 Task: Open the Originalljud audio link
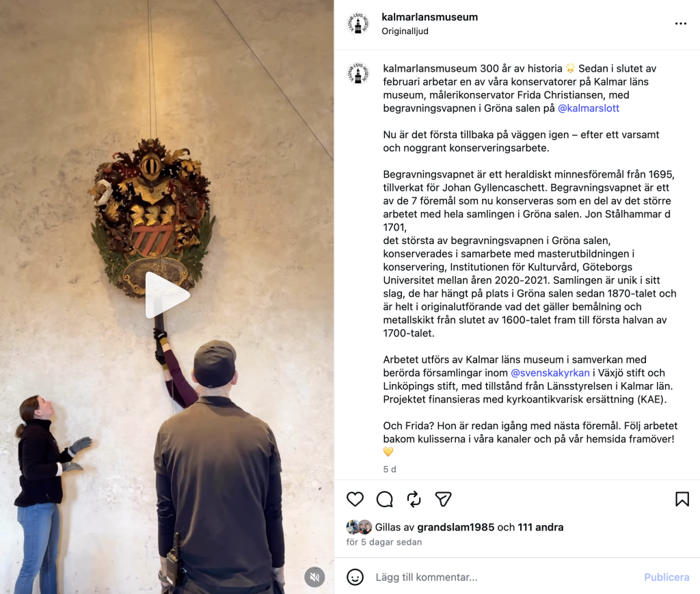405,31
